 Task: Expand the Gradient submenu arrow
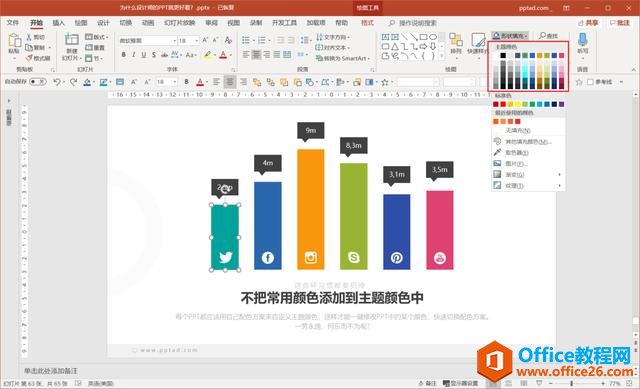pos(560,175)
